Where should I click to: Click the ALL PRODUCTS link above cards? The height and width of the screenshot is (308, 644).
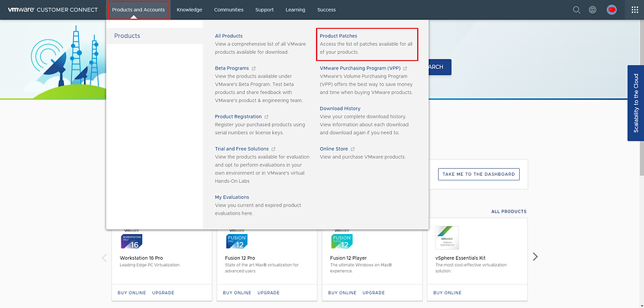pos(508,212)
